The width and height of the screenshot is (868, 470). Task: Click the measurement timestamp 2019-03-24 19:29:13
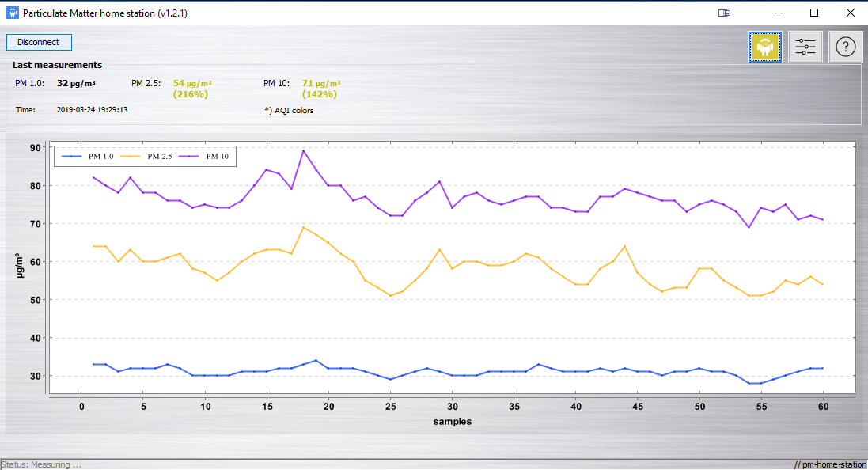(93, 110)
